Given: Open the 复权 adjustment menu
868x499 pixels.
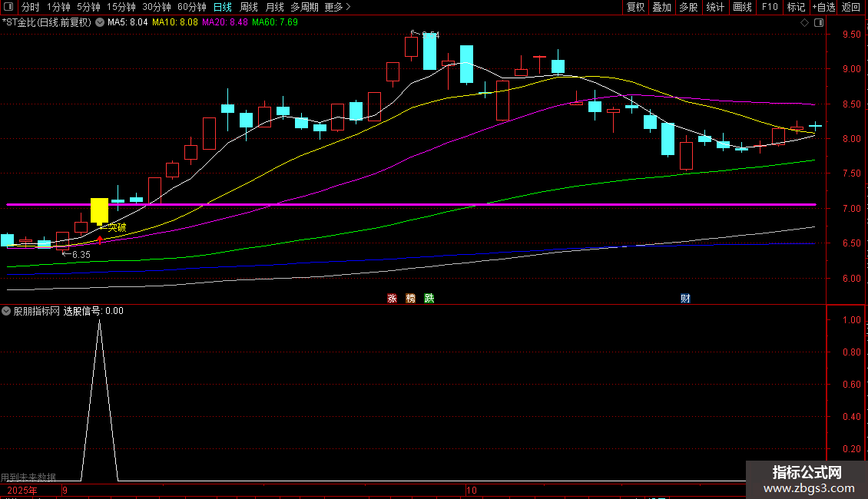Looking at the screenshot, I should coord(635,7).
